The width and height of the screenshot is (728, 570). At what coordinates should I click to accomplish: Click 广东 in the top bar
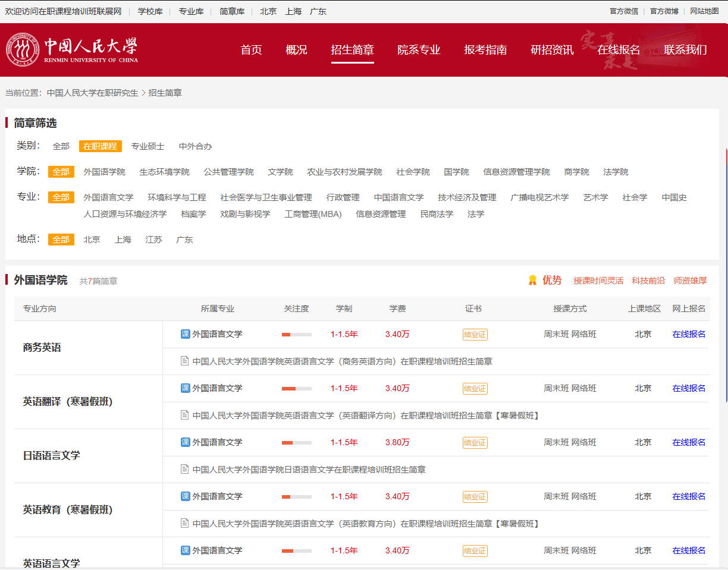[318, 11]
